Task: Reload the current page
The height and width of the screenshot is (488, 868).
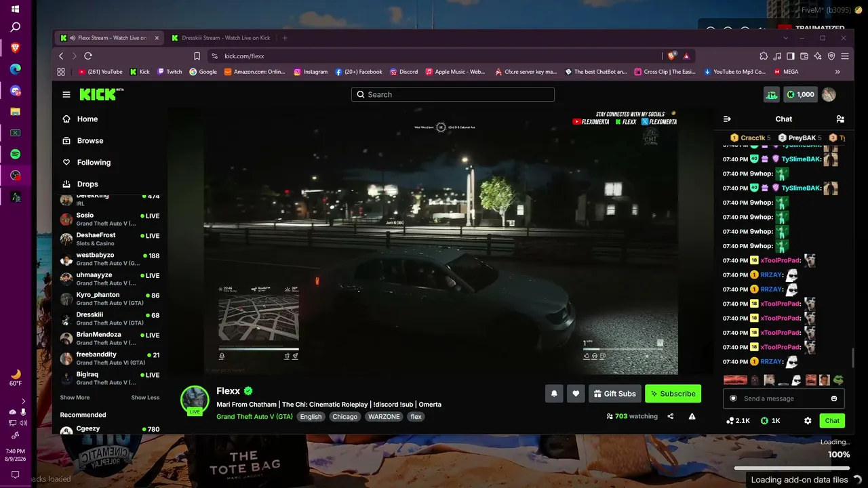Action: click(x=88, y=56)
